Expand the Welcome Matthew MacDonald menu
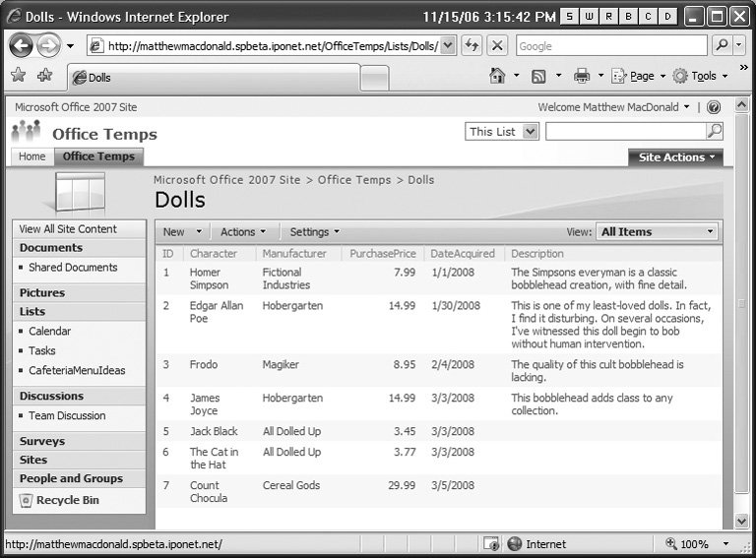The image size is (756, 558). click(x=613, y=107)
